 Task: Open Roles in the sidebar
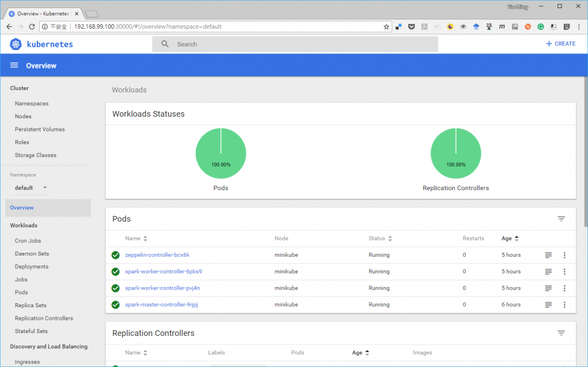[x=22, y=142]
